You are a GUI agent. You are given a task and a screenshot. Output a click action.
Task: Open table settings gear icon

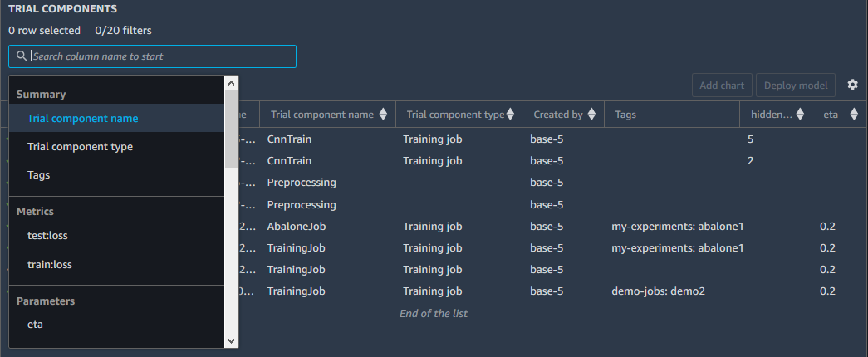[852, 85]
